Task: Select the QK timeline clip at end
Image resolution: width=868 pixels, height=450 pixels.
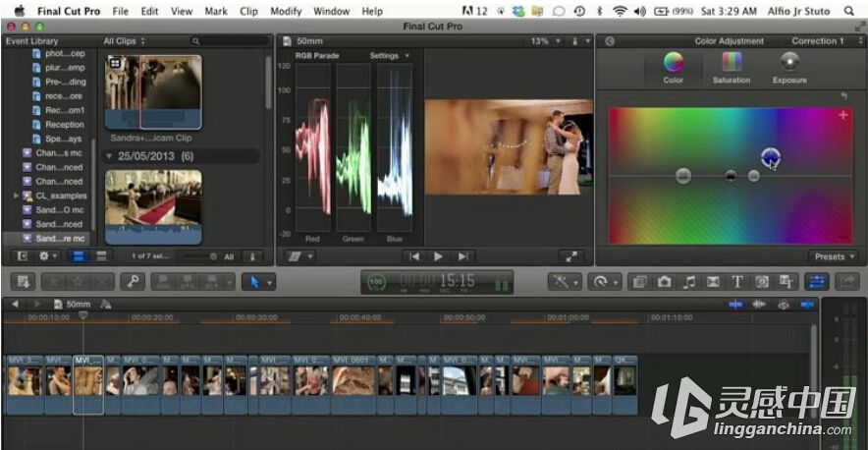Action: click(x=625, y=385)
